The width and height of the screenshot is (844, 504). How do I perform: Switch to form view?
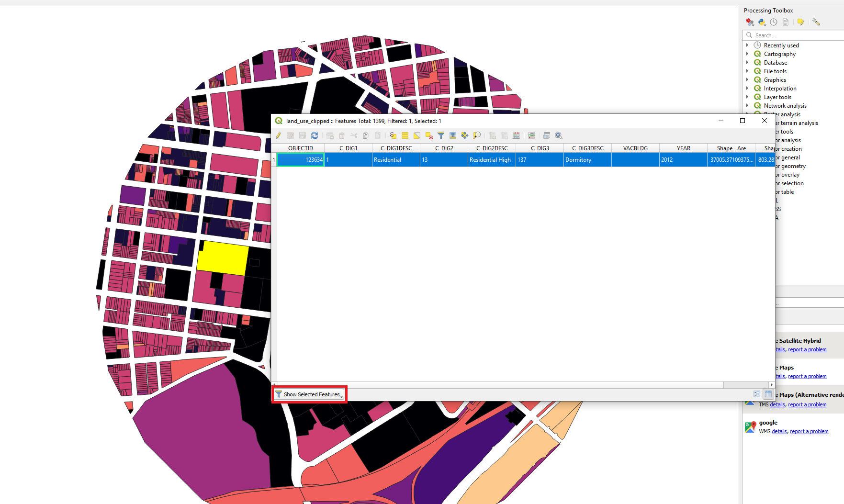coord(757,394)
